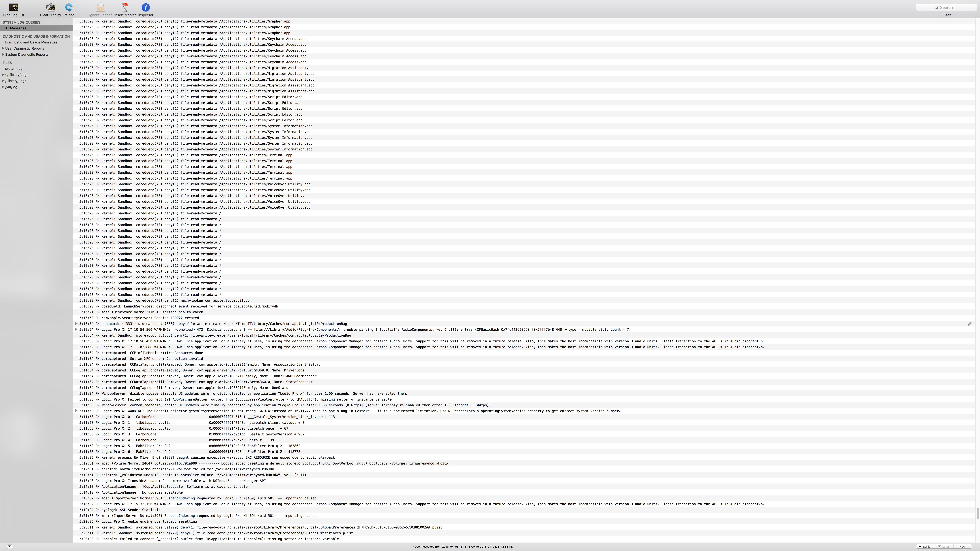
Task: Expand the Gestalt selector warning log entry
Action: tap(76, 411)
